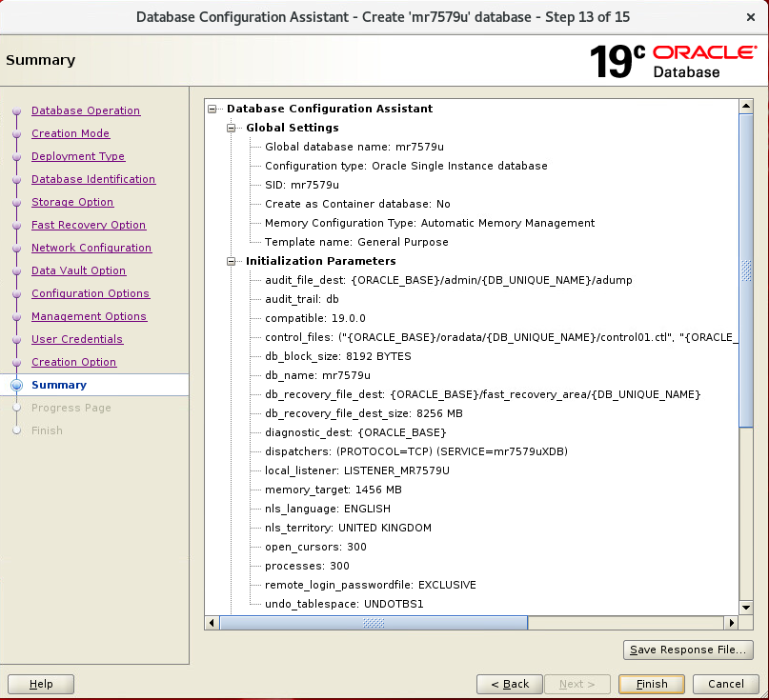This screenshot has width=769, height=700.
Task: Open Help for this wizard
Action: pos(41,684)
